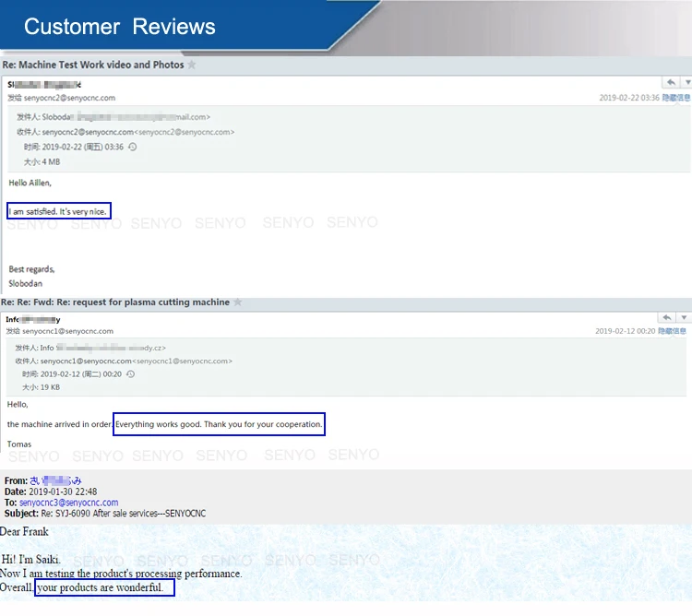Hide details link beside 2019-02-22 03:36
The height and width of the screenshot is (616, 692).
click(675, 98)
